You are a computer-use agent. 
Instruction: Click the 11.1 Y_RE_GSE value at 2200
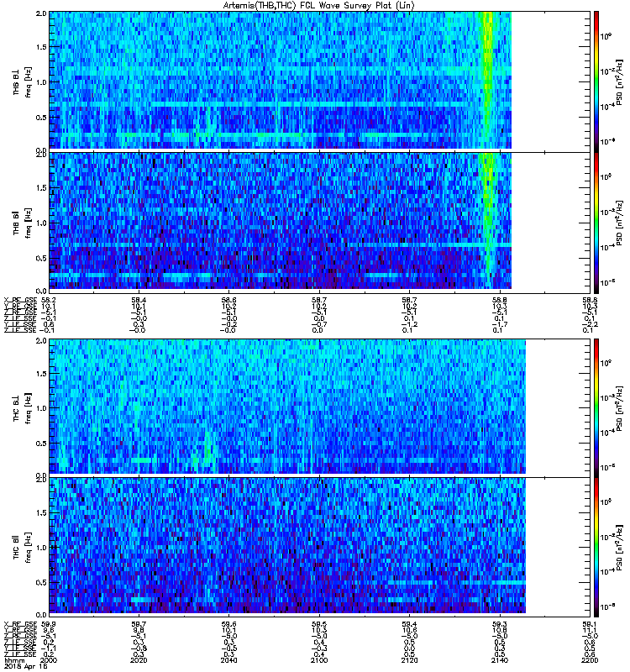[591, 631]
